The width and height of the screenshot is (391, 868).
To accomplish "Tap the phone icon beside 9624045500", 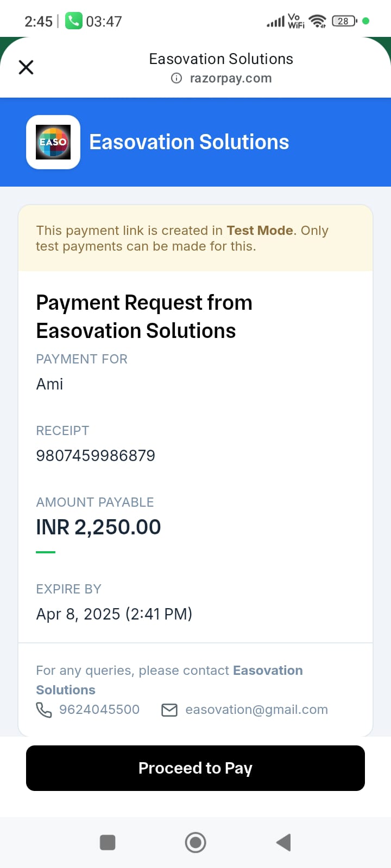I will point(44,710).
